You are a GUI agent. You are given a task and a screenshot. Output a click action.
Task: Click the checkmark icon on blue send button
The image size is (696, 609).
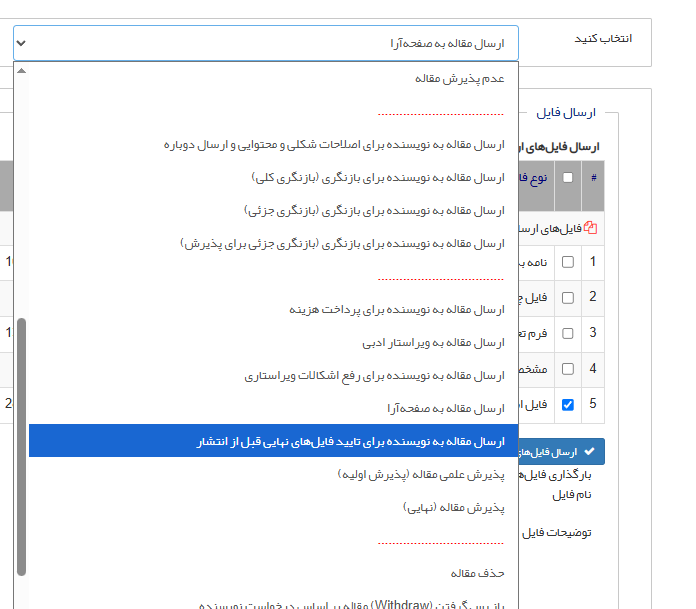589,452
